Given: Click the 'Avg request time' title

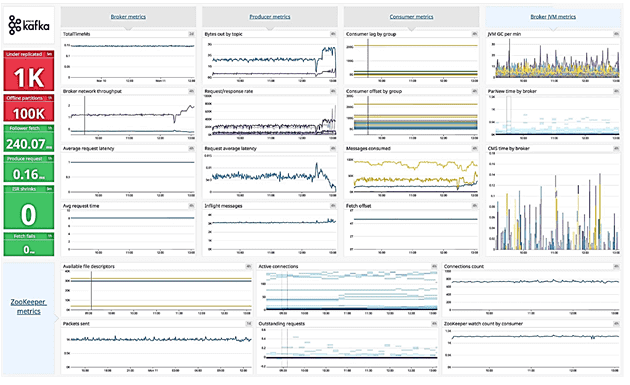Looking at the screenshot, I should [81, 206].
